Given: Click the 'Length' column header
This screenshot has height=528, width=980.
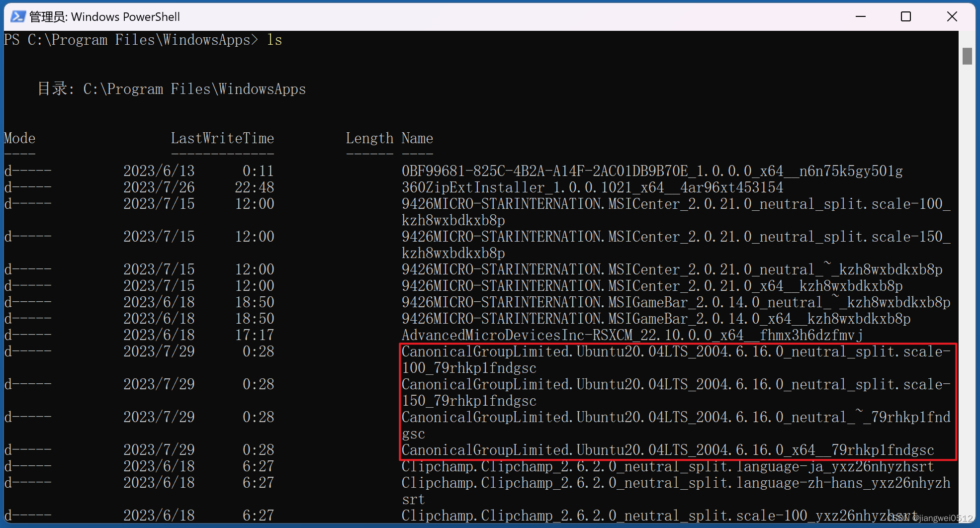Looking at the screenshot, I should coord(369,138).
